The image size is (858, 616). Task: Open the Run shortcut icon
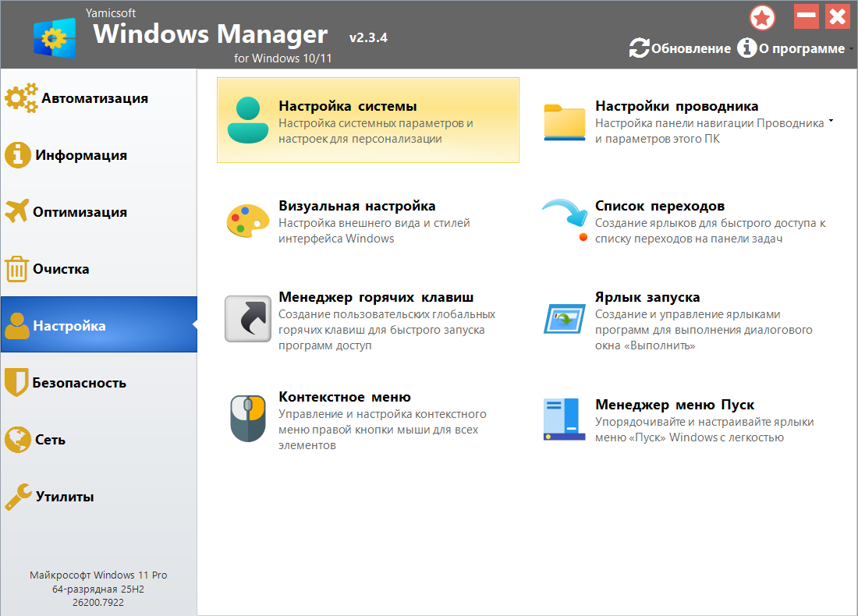coord(564,319)
